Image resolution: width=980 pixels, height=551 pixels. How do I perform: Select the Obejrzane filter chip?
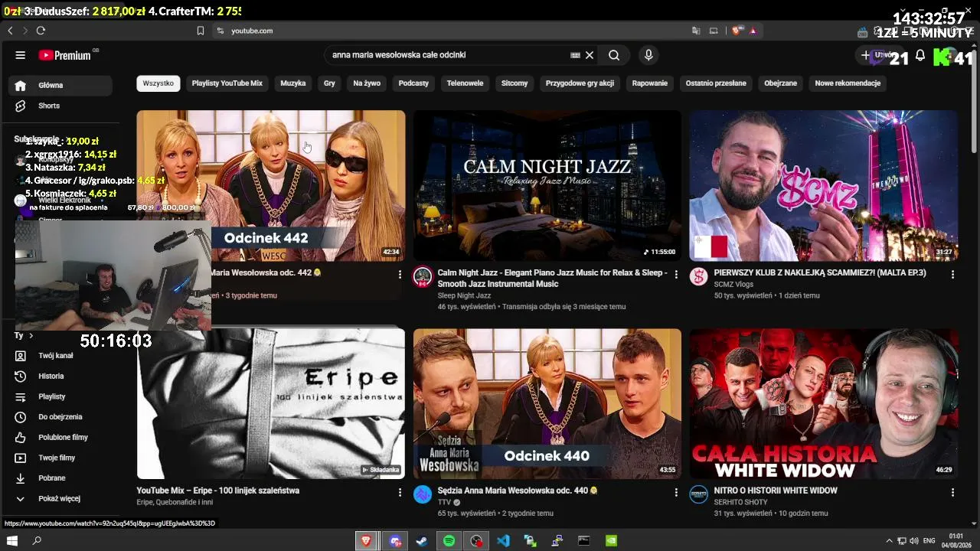(780, 83)
